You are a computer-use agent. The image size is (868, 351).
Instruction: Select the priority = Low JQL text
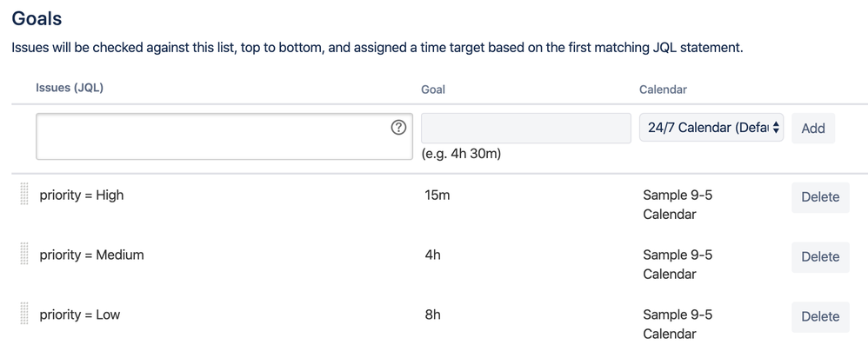80,315
